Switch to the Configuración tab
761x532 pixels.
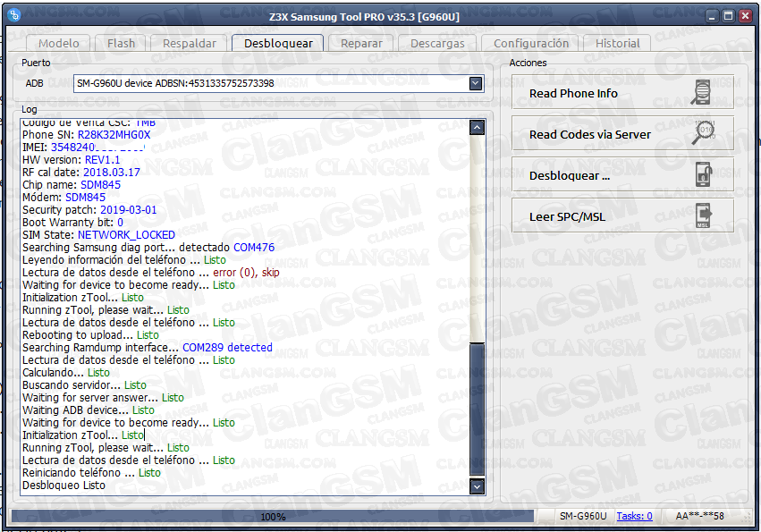tap(531, 43)
